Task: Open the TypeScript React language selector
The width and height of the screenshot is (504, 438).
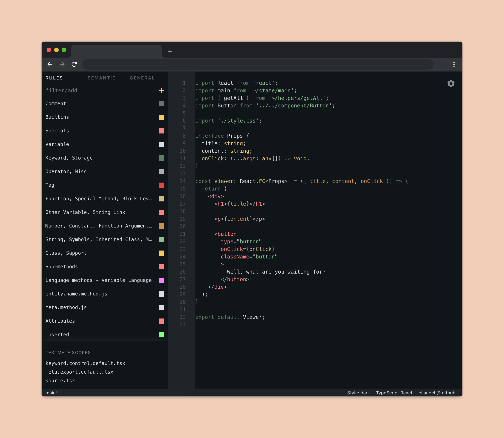Action: coord(394,393)
